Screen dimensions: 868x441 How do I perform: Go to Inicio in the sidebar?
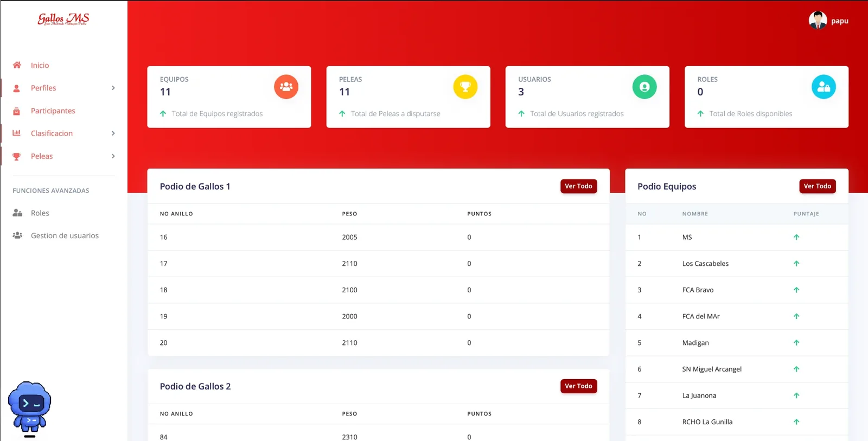[x=40, y=65]
